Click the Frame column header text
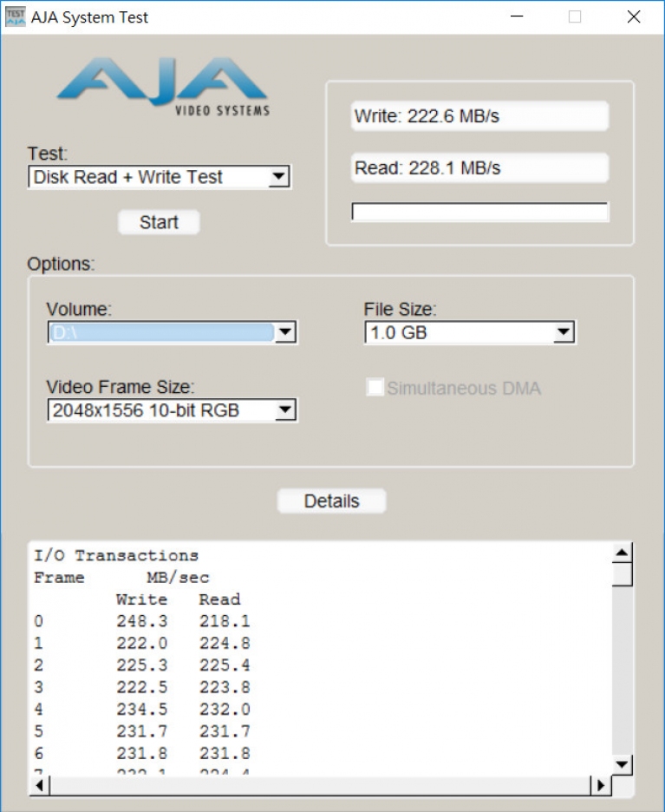The width and height of the screenshot is (665, 812). click(59, 578)
